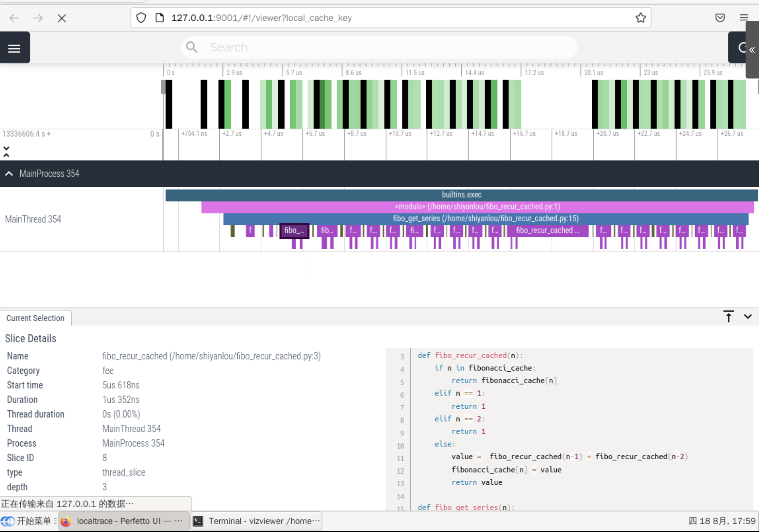
Task: Stop page loading with the X button
Action: coord(62,18)
